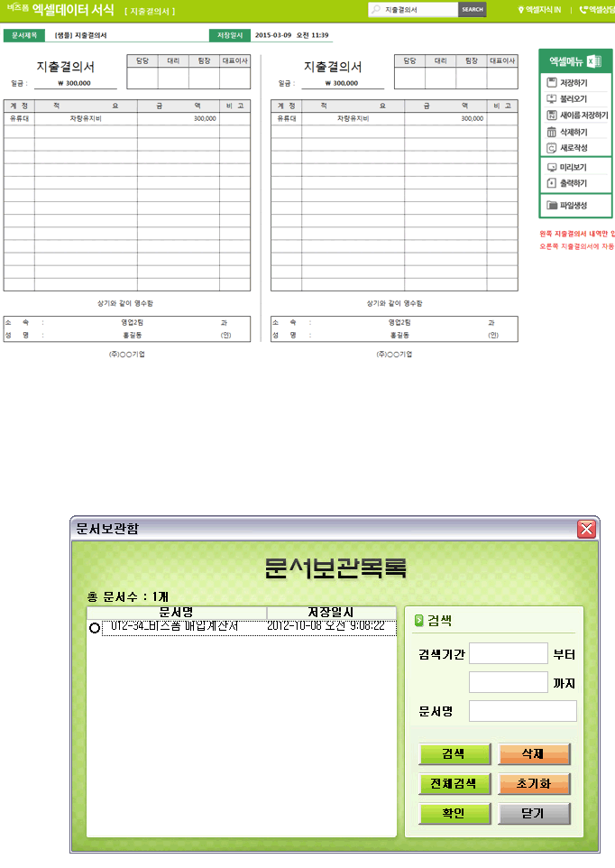Viewport: 615px width, 868px height.
Task: Click the 팀장 approval header on right form
Action: (x=472, y=60)
